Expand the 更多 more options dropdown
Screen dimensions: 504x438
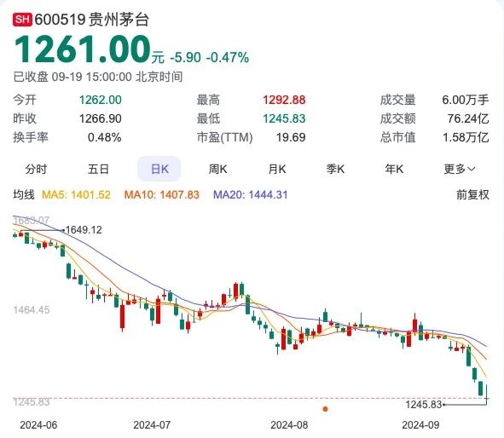click(460, 169)
